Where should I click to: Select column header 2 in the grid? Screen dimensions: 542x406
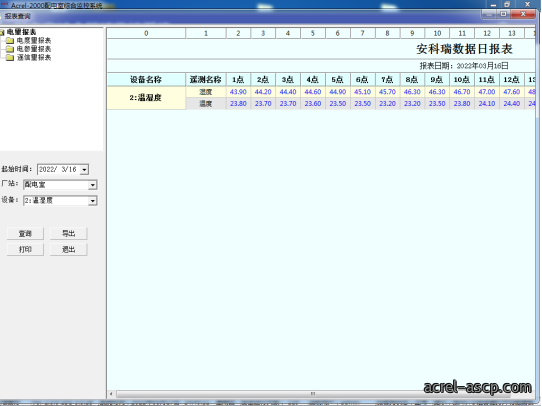point(239,33)
